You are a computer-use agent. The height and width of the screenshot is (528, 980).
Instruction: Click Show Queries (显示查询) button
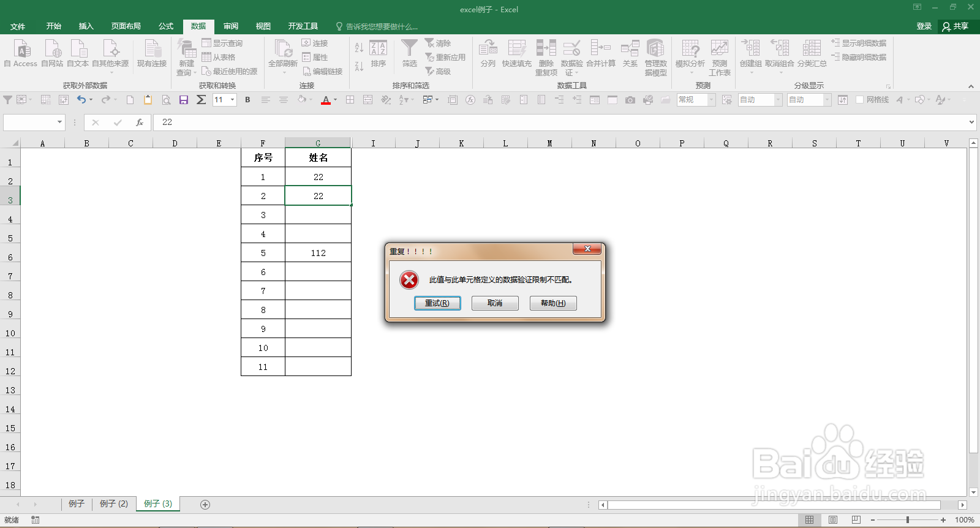pos(222,43)
